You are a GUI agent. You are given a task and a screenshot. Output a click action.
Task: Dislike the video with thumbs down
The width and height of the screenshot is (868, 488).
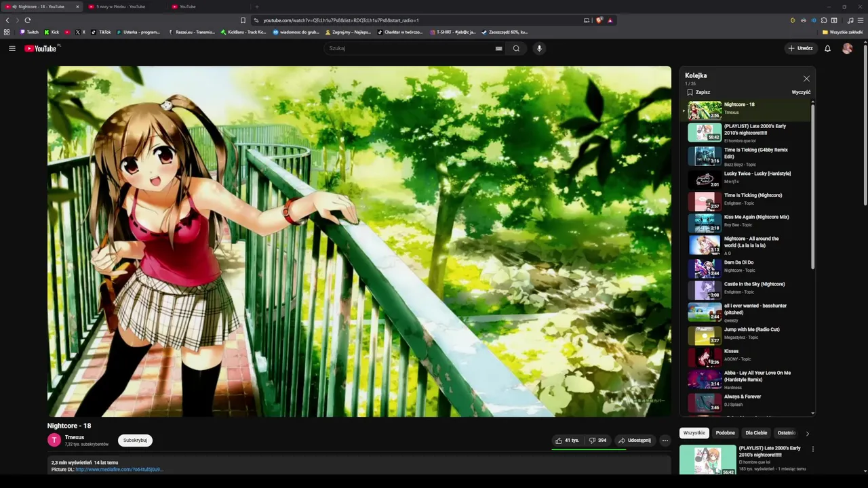(597, 441)
